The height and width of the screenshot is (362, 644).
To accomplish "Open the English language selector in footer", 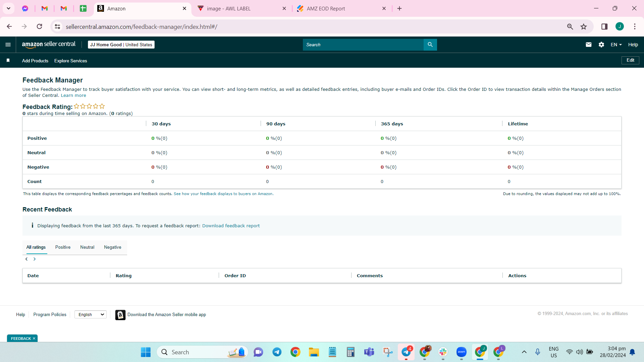I will 91,314.
